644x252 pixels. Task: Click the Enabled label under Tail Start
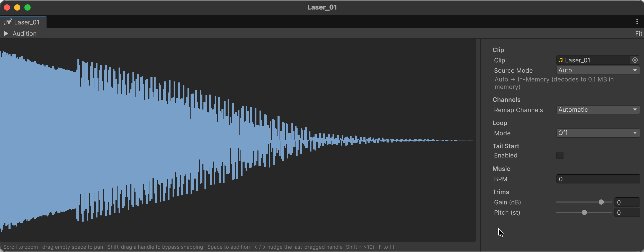coord(505,155)
